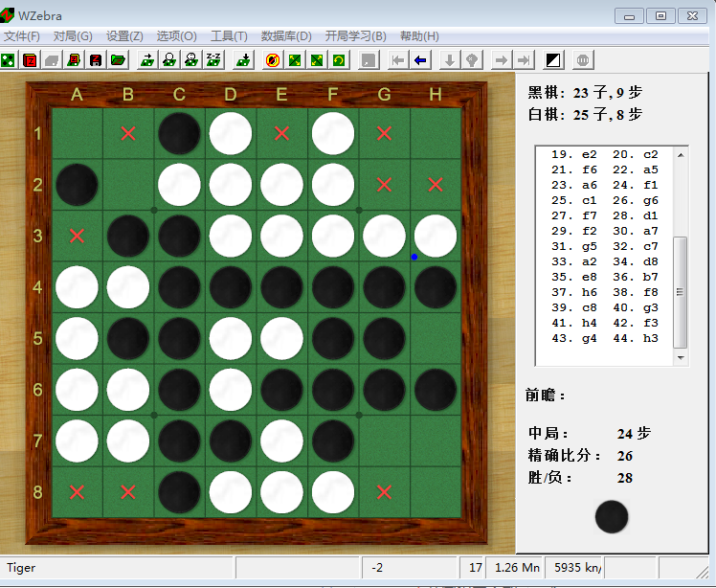
Task: Take back one move using the blue left arrow
Action: click(x=420, y=59)
